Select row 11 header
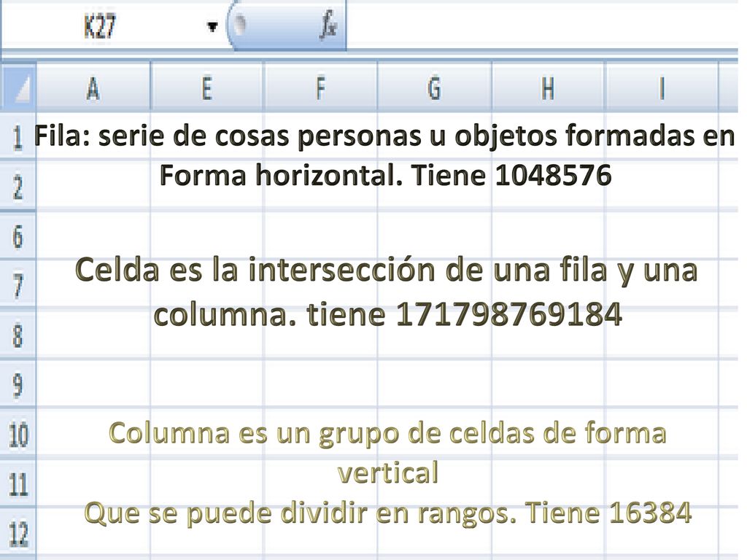Image resolution: width=747 pixels, height=560 pixels. (x=18, y=484)
